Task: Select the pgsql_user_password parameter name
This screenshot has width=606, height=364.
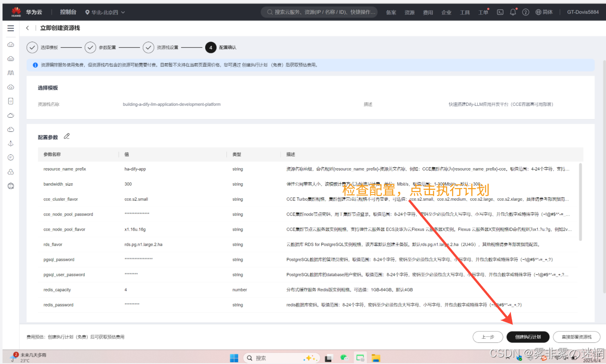Action: coord(64,275)
